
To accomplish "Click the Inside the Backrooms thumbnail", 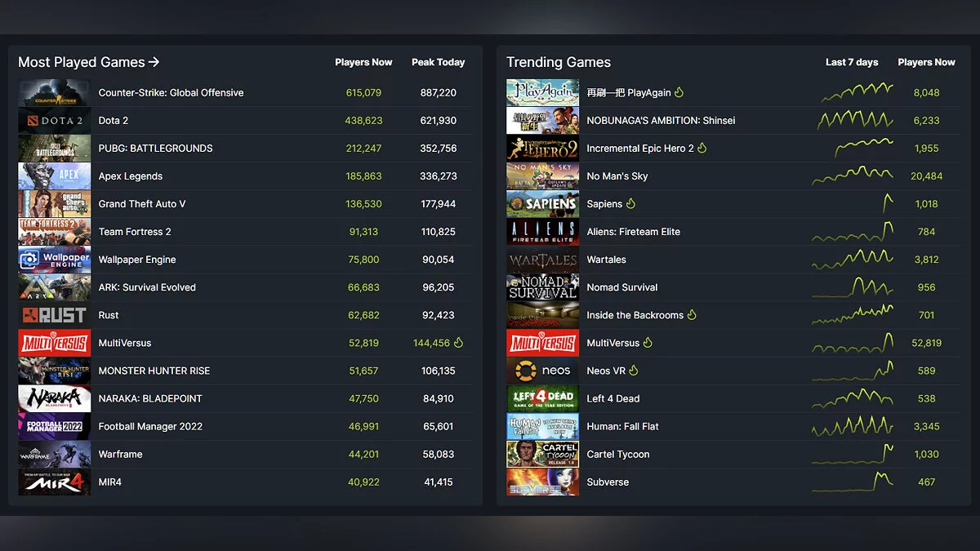I will 542,315.
